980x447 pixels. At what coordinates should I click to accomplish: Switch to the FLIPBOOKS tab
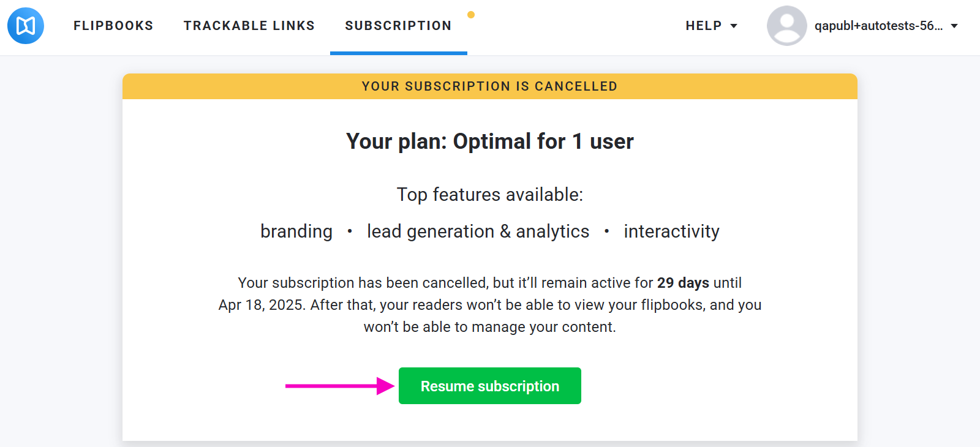pyautogui.click(x=113, y=26)
